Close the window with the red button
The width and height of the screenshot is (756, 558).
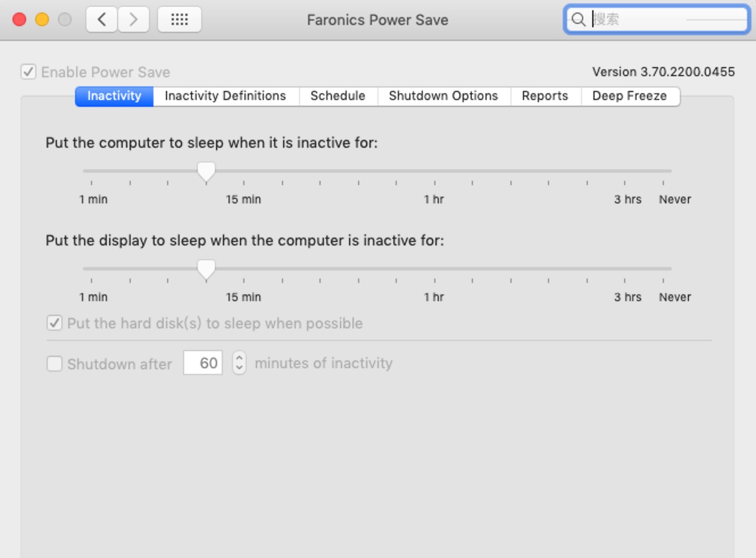19,19
